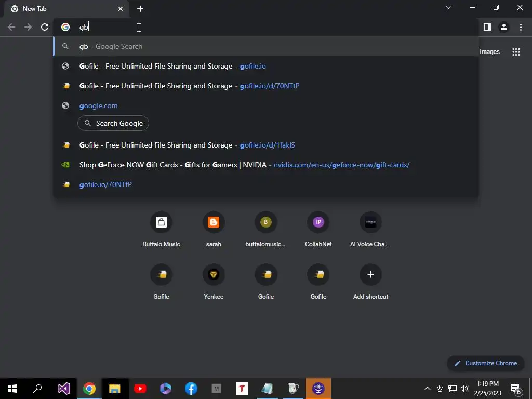The width and height of the screenshot is (532, 399).
Task: Open the notification center icon
Action: pyautogui.click(x=516, y=389)
